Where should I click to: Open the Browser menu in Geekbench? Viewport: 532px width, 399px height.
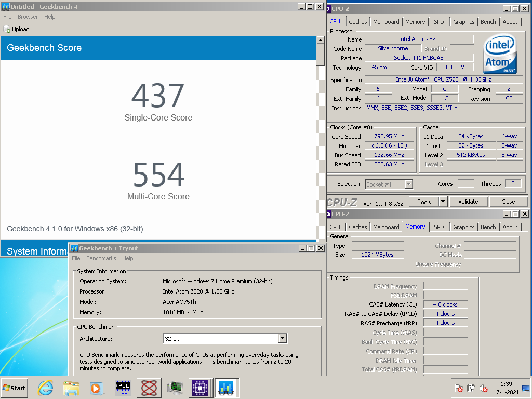pos(28,17)
